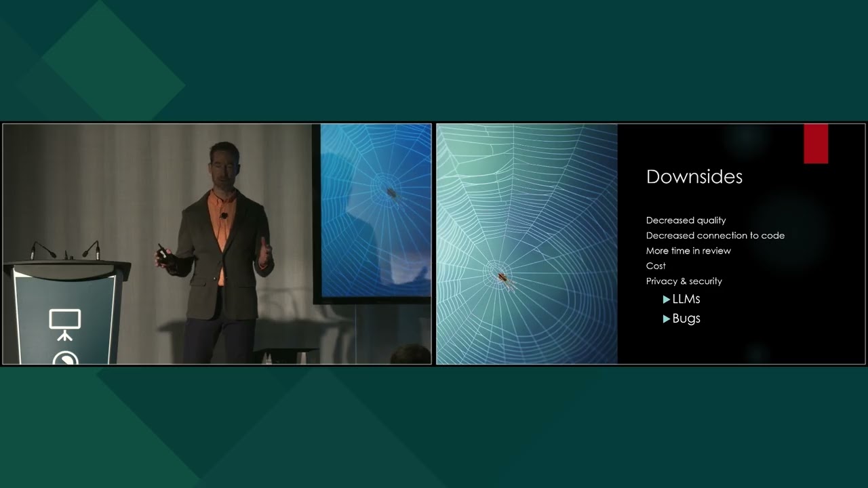Click the speaker video feed panel
Viewport: 868px width, 488px height.
point(217,244)
